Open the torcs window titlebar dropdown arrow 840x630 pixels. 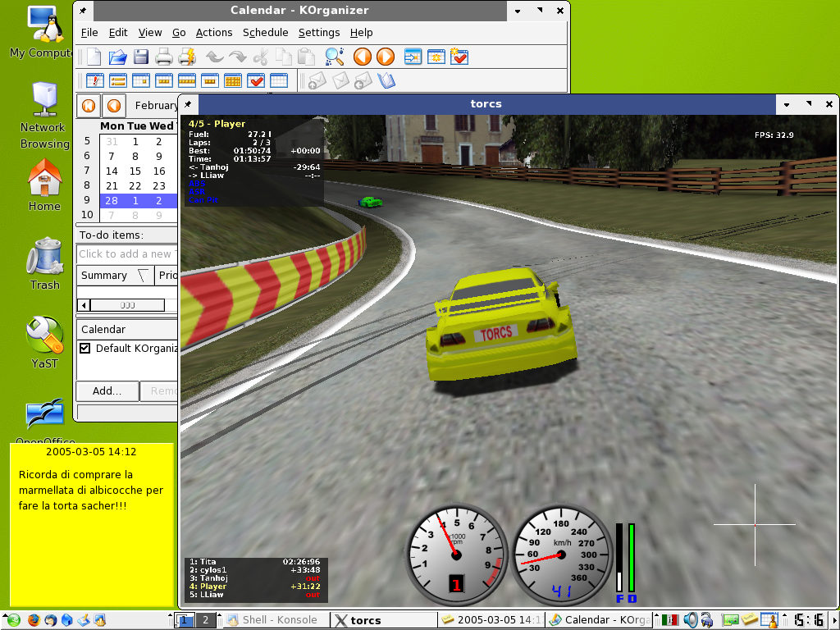tap(786, 104)
